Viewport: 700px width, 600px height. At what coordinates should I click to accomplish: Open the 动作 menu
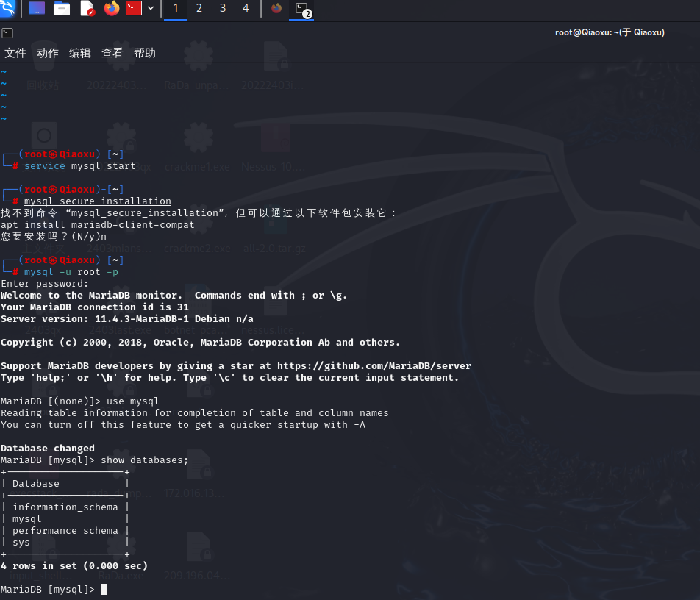pos(48,53)
